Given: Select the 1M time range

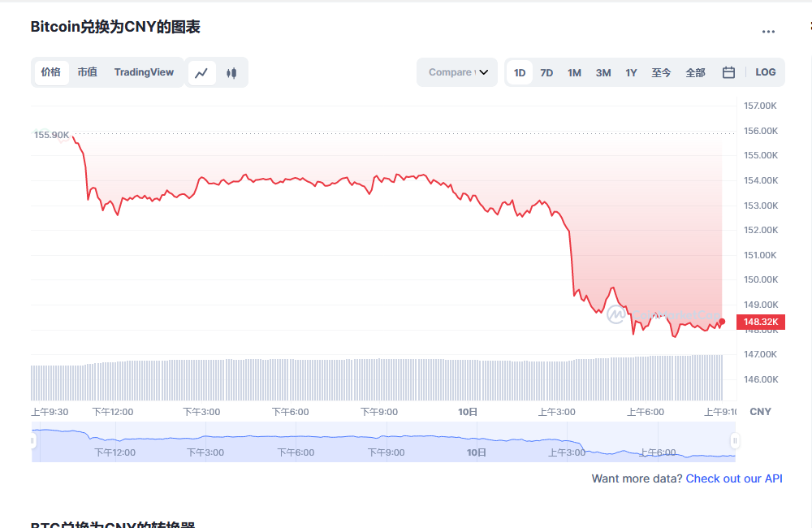Looking at the screenshot, I should click(x=574, y=72).
